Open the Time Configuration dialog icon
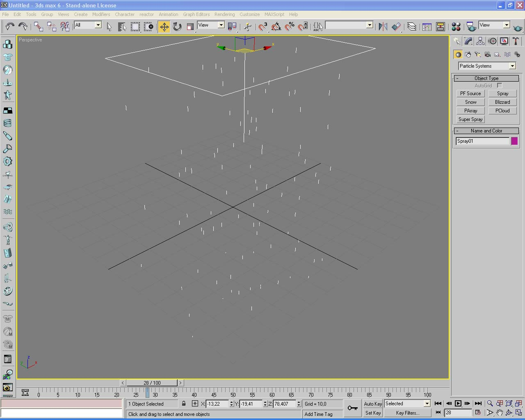 click(477, 413)
